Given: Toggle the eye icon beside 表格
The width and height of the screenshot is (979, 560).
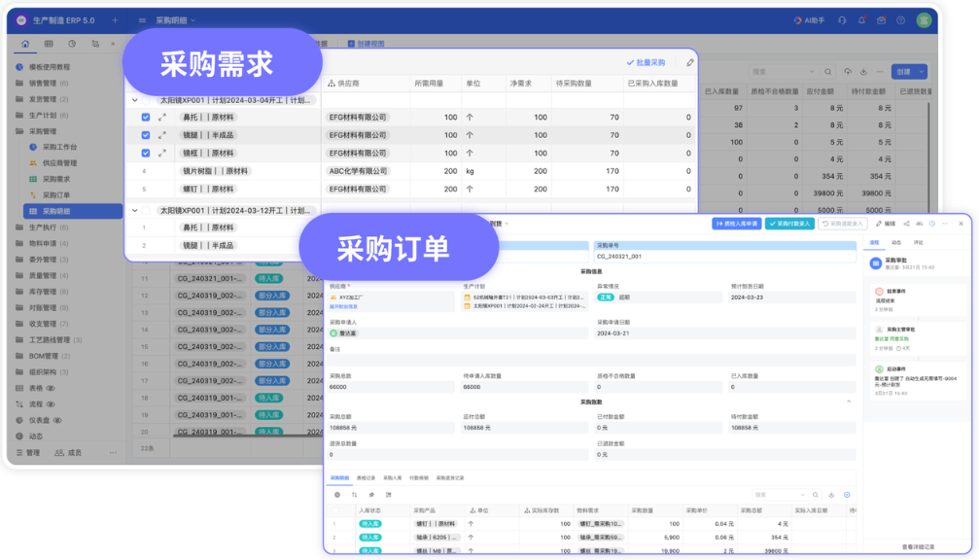Looking at the screenshot, I should pyautogui.click(x=52, y=388).
